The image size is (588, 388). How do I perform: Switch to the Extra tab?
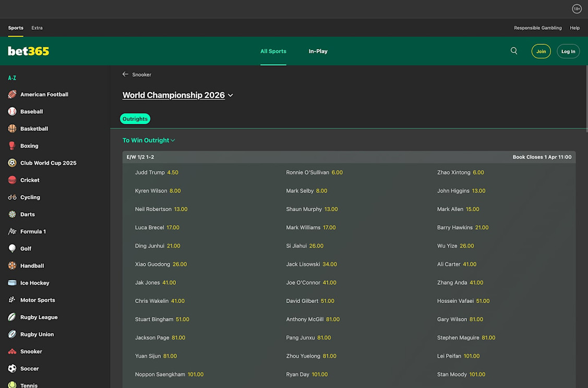(37, 28)
